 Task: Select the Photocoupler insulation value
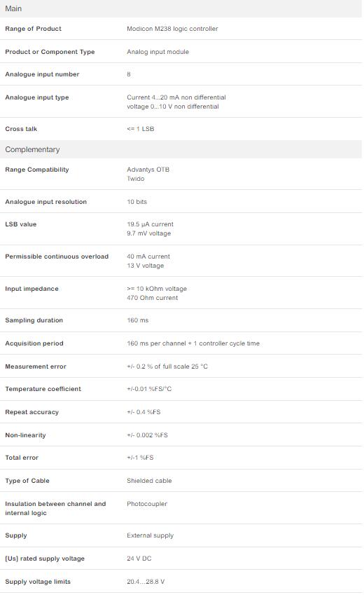pos(147,504)
